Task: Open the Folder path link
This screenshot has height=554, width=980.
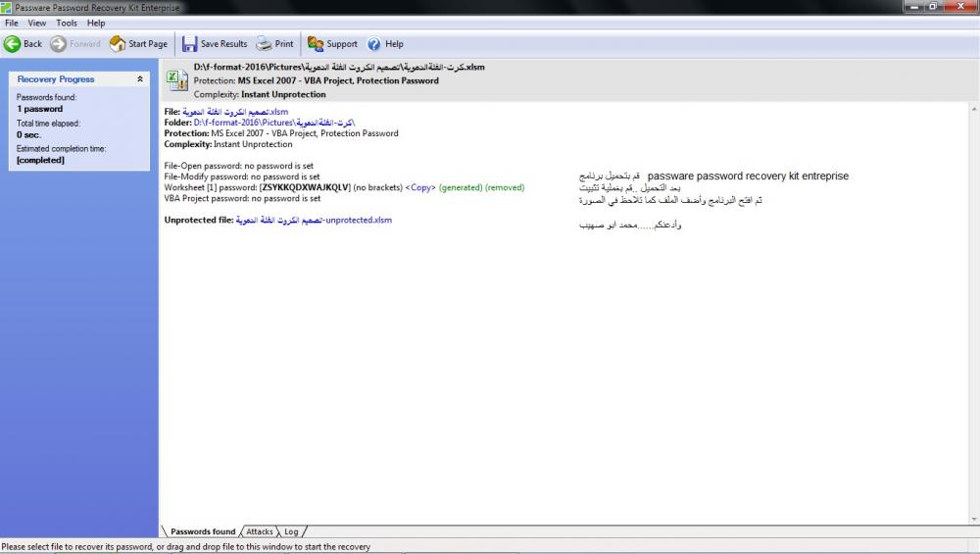Action: coord(274,123)
